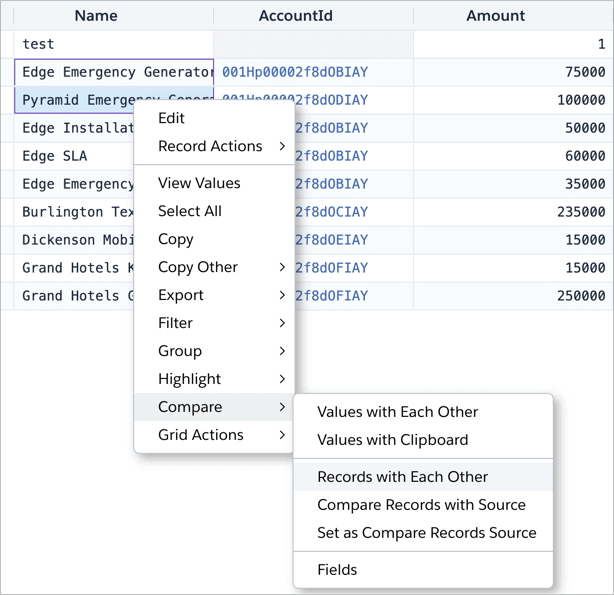Select Values with Each Other
The width and height of the screenshot is (614, 595).
397,412
